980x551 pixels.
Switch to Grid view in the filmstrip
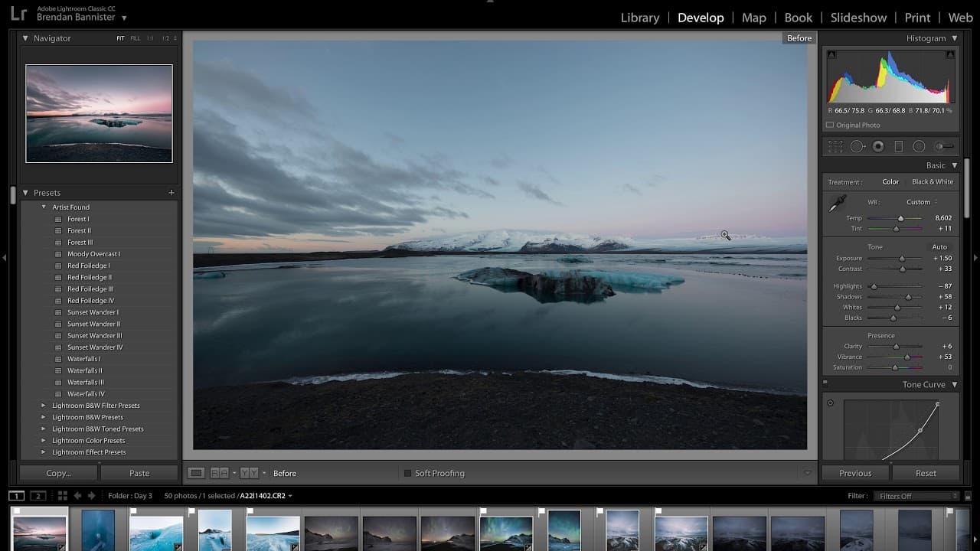point(62,495)
